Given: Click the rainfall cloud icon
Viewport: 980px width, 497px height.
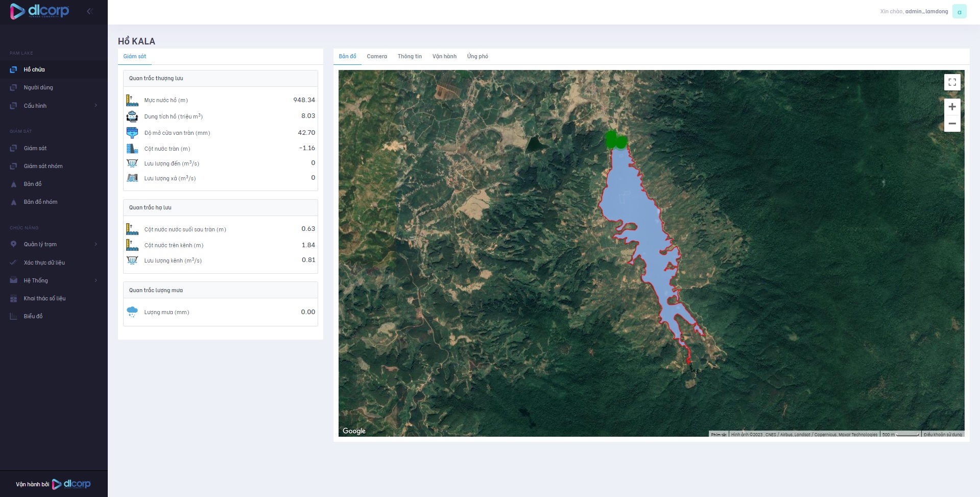Looking at the screenshot, I should pyautogui.click(x=132, y=312).
